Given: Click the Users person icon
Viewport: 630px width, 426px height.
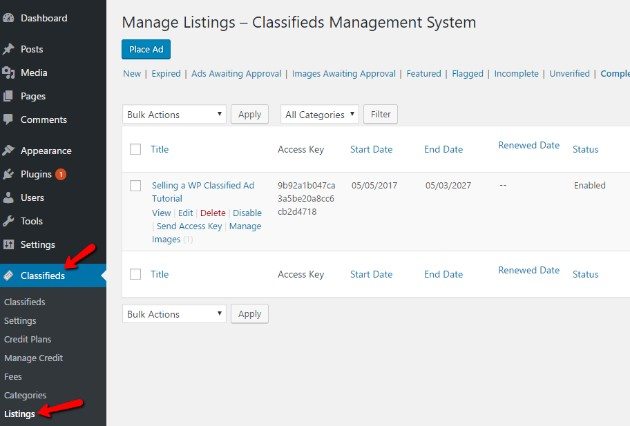Looking at the screenshot, I should pyautogui.click(x=8, y=198).
